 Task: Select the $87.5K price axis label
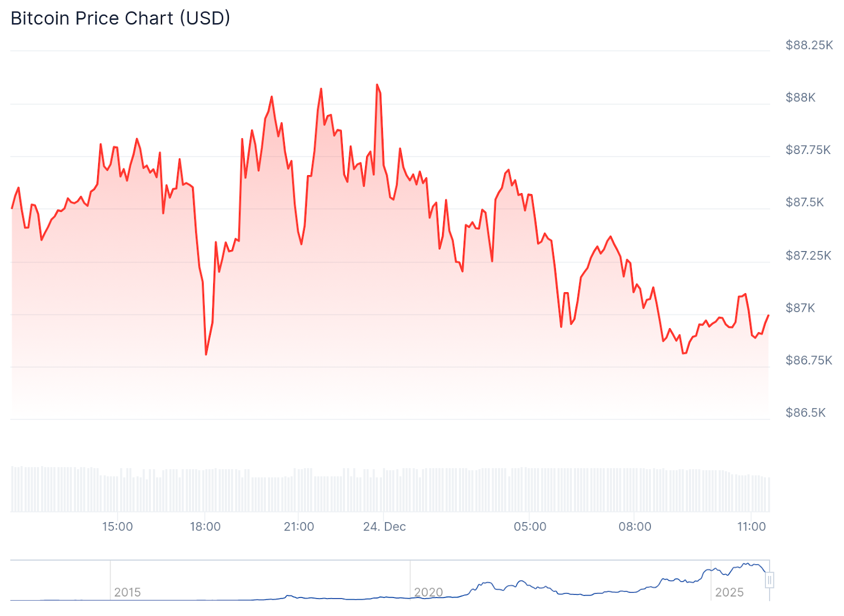[x=804, y=203]
